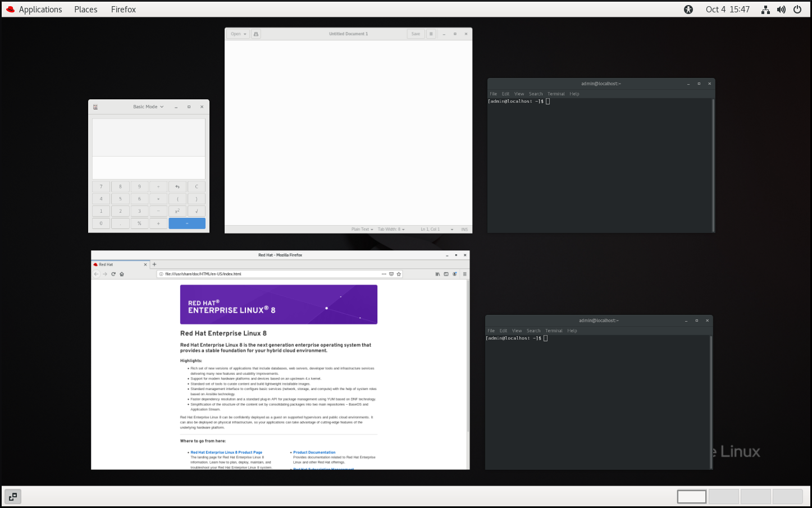Click the Firefox page vertical scrollbar
The image size is (812, 508).
(468, 356)
